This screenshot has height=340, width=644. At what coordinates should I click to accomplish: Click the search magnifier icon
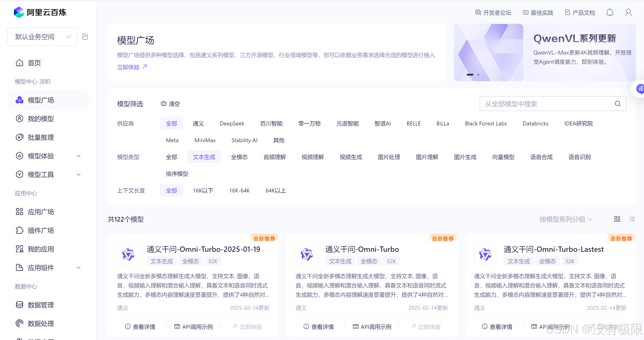point(618,104)
